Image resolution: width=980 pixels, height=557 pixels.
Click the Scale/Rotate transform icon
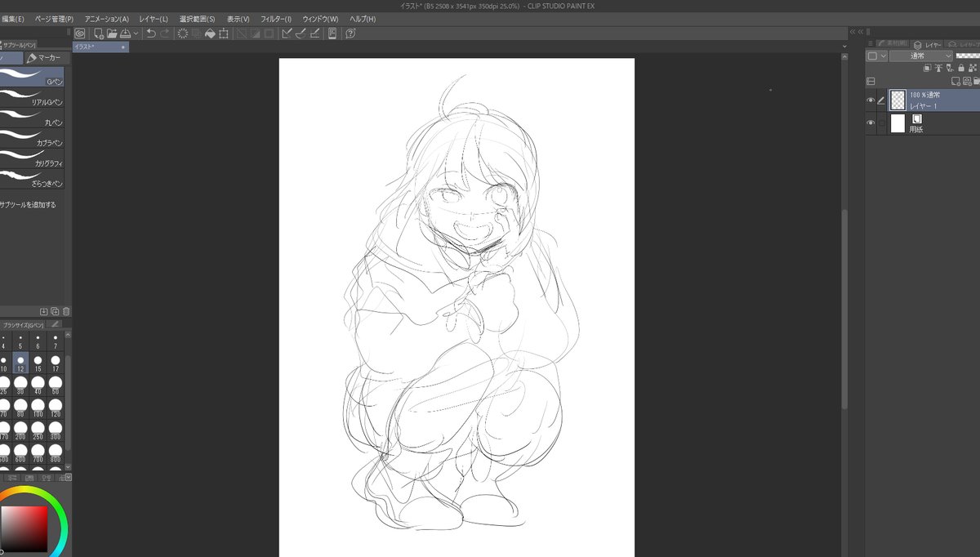[224, 33]
